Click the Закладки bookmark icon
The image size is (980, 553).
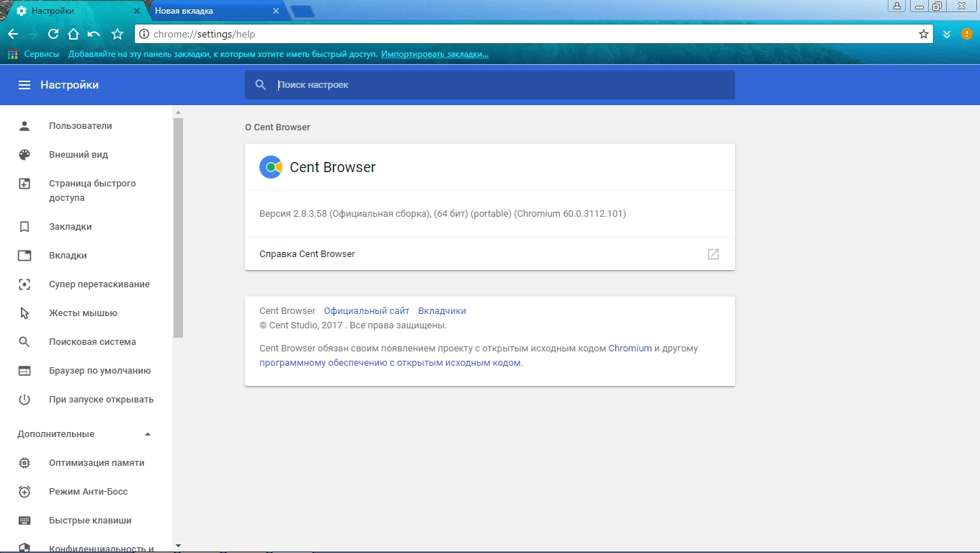pos(24,227)
